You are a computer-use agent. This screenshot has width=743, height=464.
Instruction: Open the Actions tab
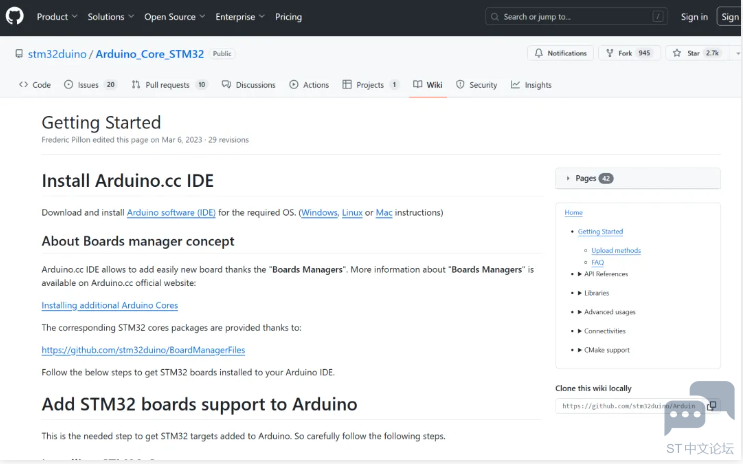(x=309, y=85)
